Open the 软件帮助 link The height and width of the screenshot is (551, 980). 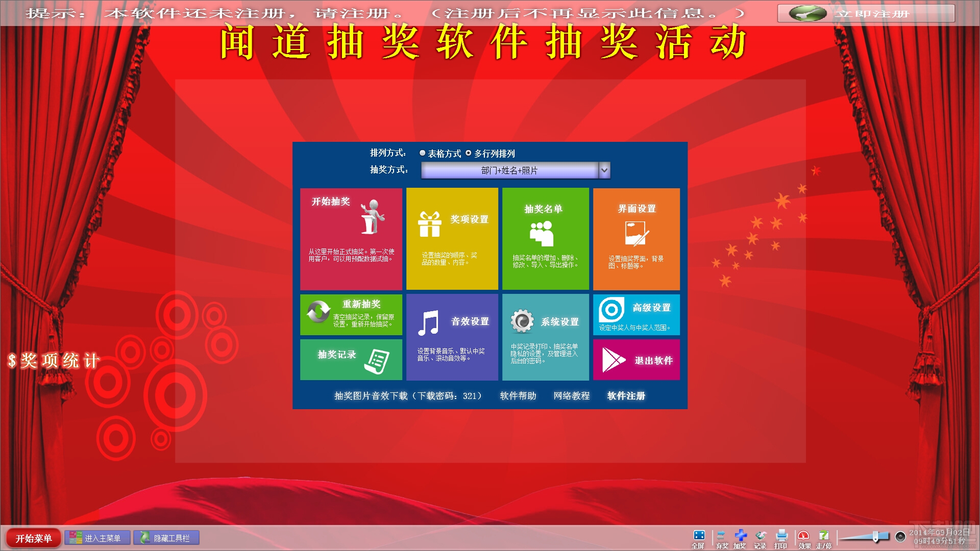(518, 396)
